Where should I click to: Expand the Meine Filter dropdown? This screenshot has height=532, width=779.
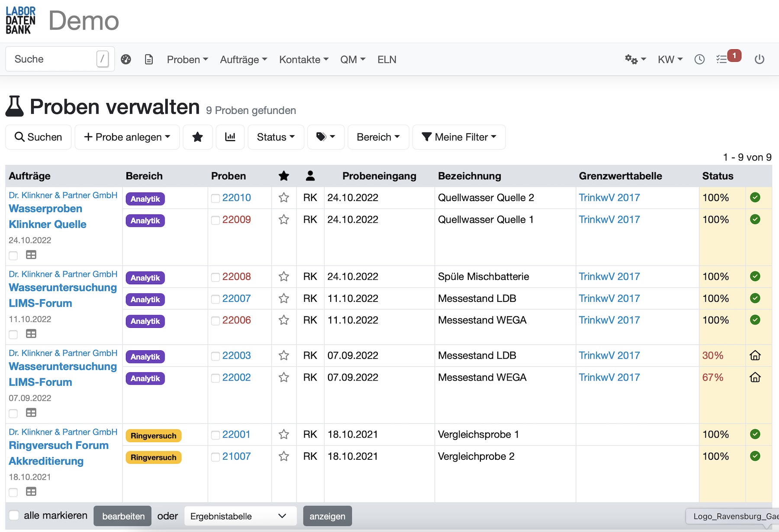(x=459, y=137)
